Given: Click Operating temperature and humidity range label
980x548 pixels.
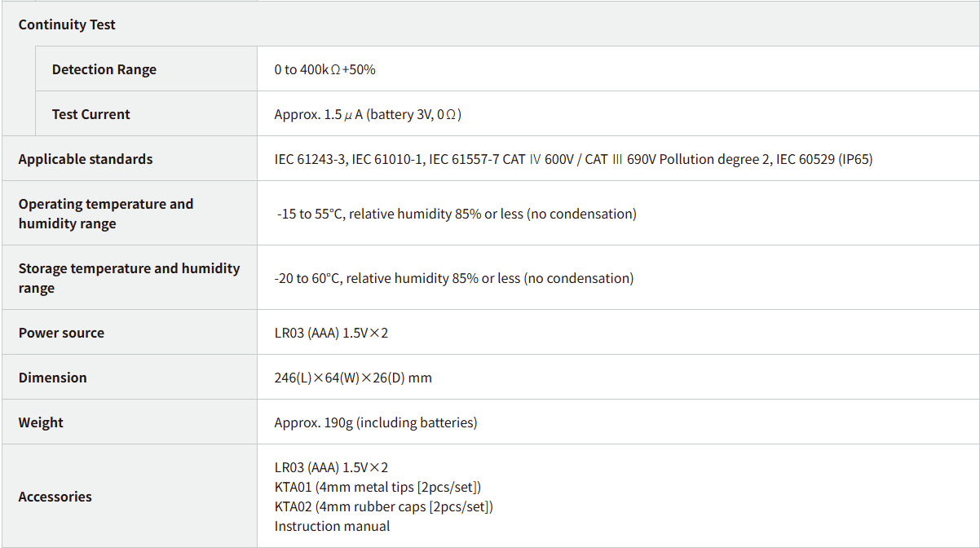Looking at the screenshot, I should [x=106, y=214].
